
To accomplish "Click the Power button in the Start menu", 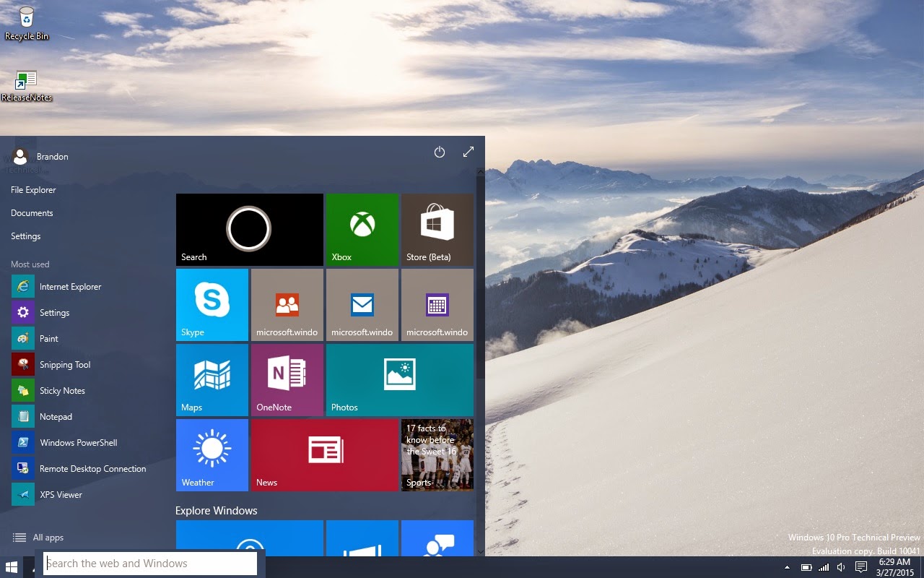I will [440, 152].
